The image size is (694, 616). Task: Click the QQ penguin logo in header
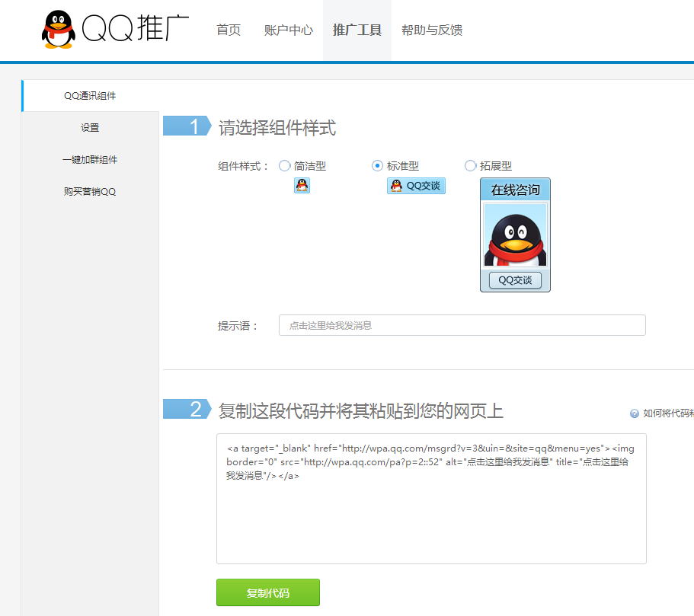(x=58, y=29)
